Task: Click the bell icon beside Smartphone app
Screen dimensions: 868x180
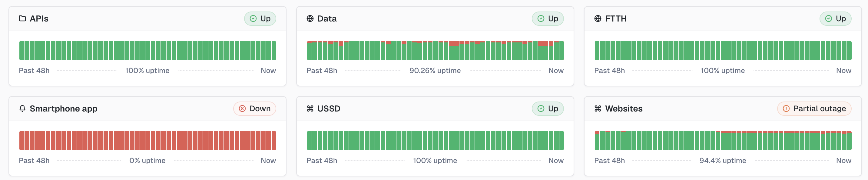Action: coord(22,108)
